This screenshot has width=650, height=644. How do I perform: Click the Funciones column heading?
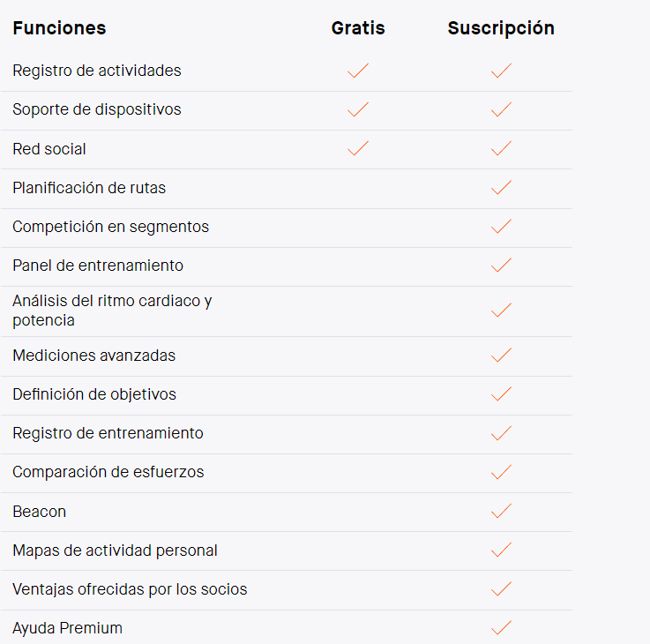pos(59,28)
